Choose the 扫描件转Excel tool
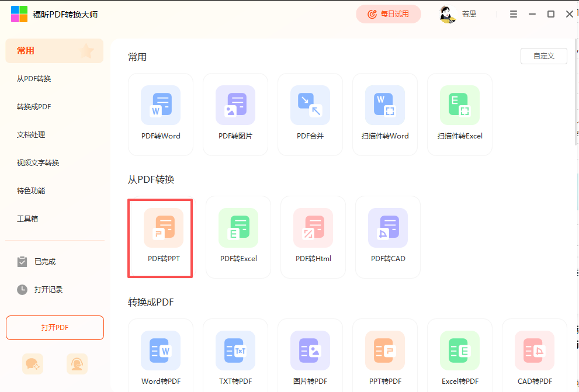This screenshot has width=579, height=392. click(460, 114)
